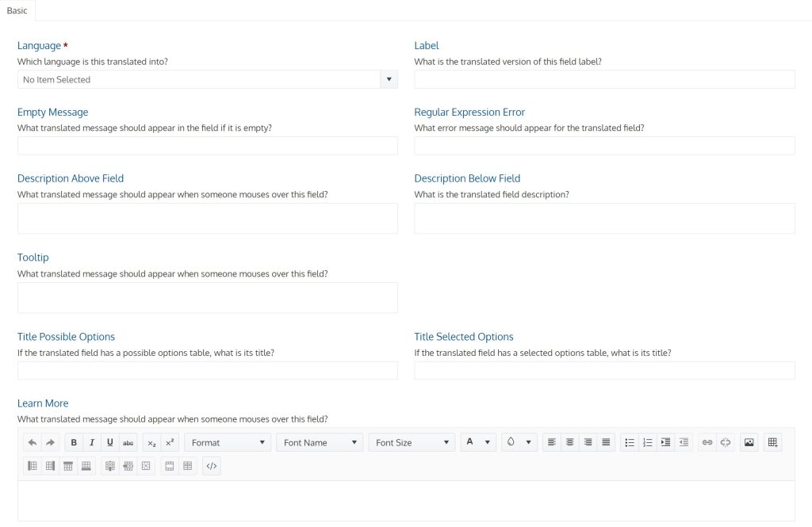Image resolution: width=812 pixels, height=527 pixels.
Task: Click the Regular Expression Error field
Action: (604, 146)
